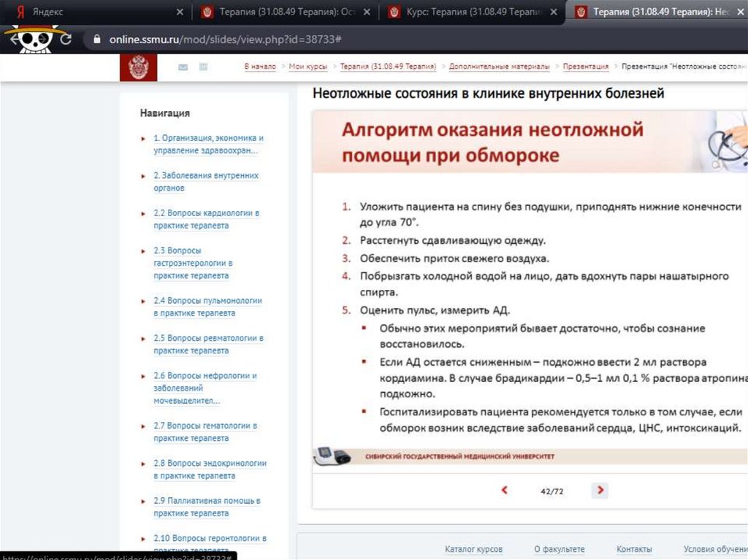
Task: Expand arrow beside '1. Организация, экономика'
Action: pos(143,139)
